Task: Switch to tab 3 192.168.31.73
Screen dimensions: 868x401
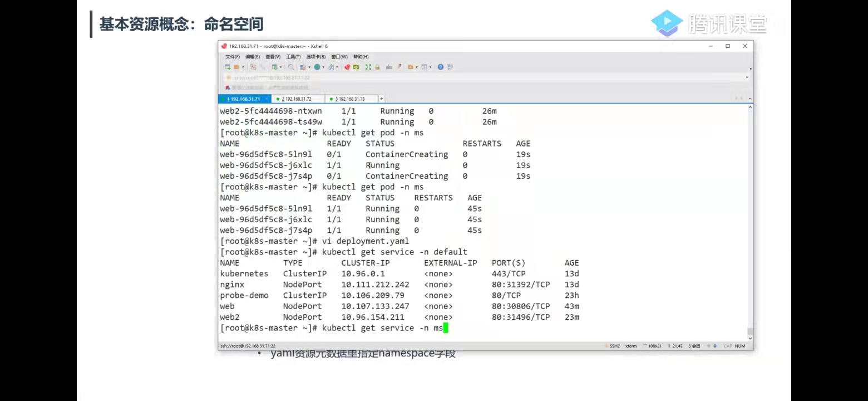Action: (351, 99)
